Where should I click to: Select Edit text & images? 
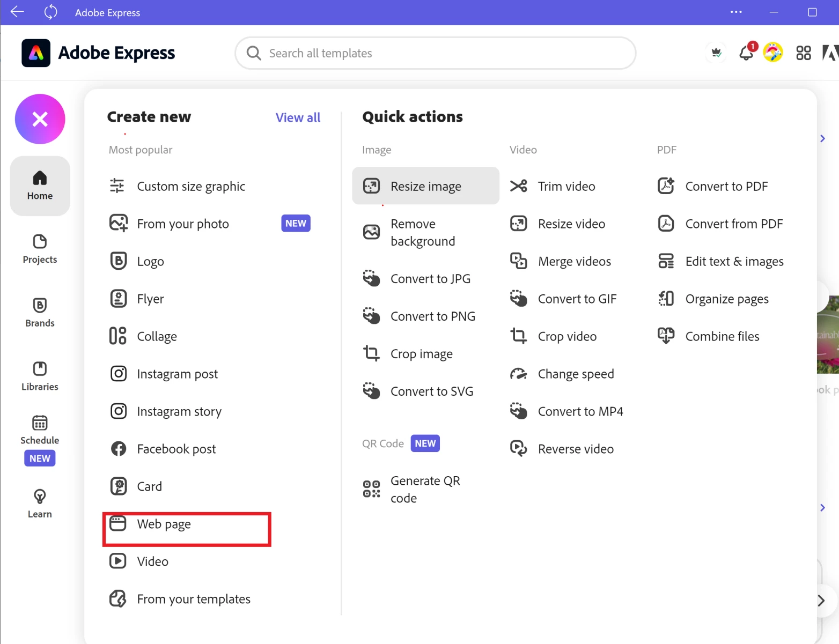click(721, 261)
